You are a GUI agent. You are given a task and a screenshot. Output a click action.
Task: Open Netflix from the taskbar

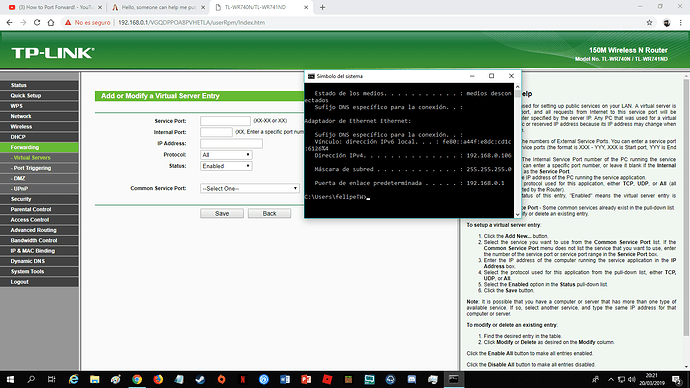pos(242,379)
